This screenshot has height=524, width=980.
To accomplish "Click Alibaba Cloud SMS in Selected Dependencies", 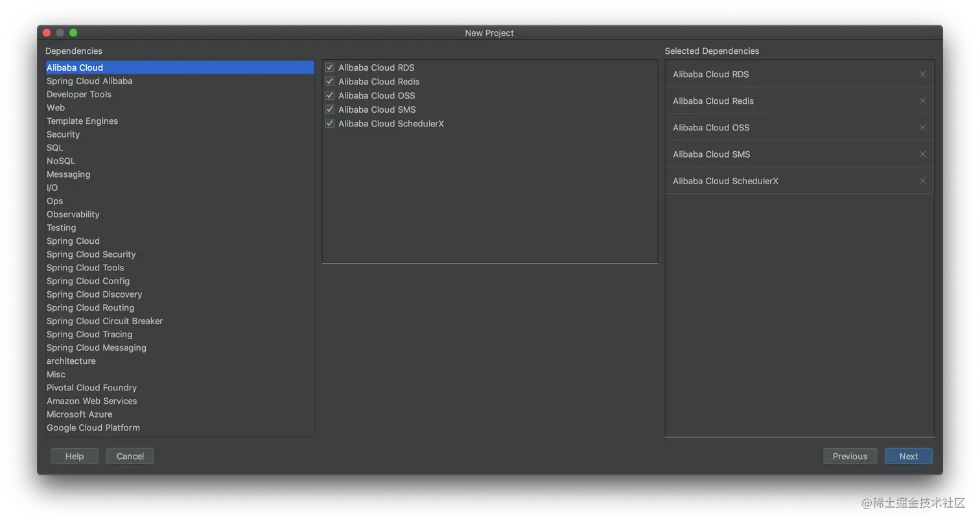I will [x=711, y=154].
